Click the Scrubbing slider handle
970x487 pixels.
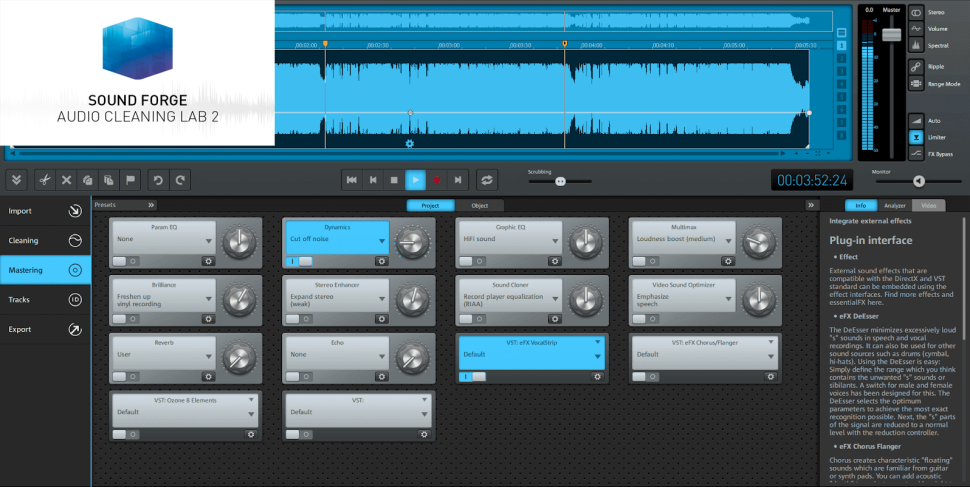coord(560,181)
